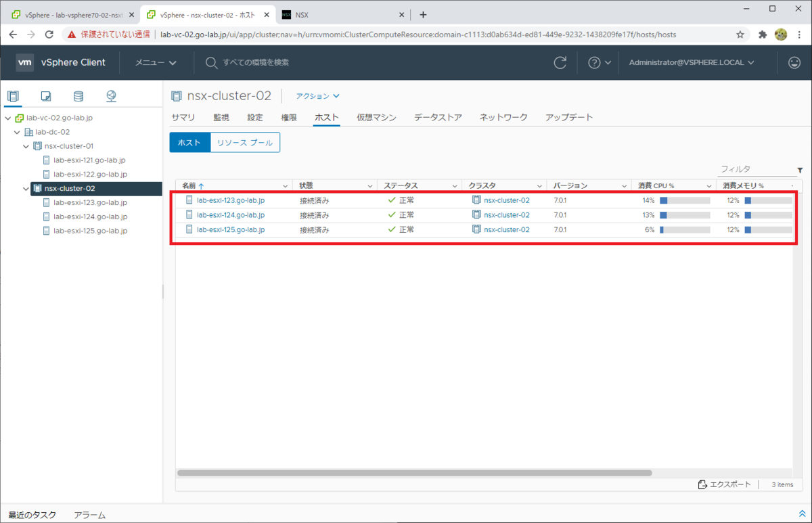Open the help question mark menu
812x523 pixels.
click(x=599, y=62)
